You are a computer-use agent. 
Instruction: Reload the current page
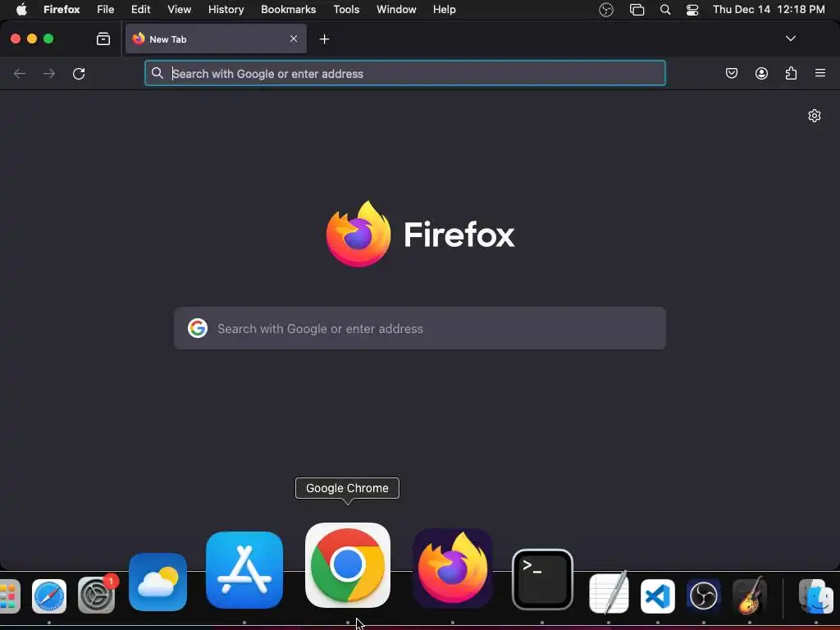pos(79,73)
